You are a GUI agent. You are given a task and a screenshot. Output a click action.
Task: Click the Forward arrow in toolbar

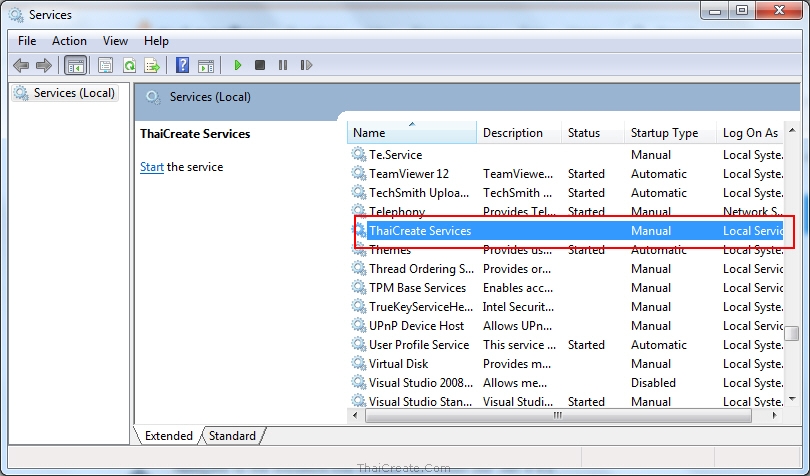coord(43,66)
